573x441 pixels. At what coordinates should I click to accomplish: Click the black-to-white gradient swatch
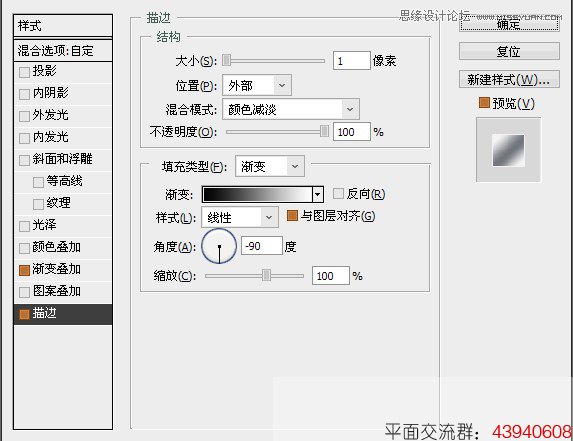pyautogui.click(x=257, y=194)
